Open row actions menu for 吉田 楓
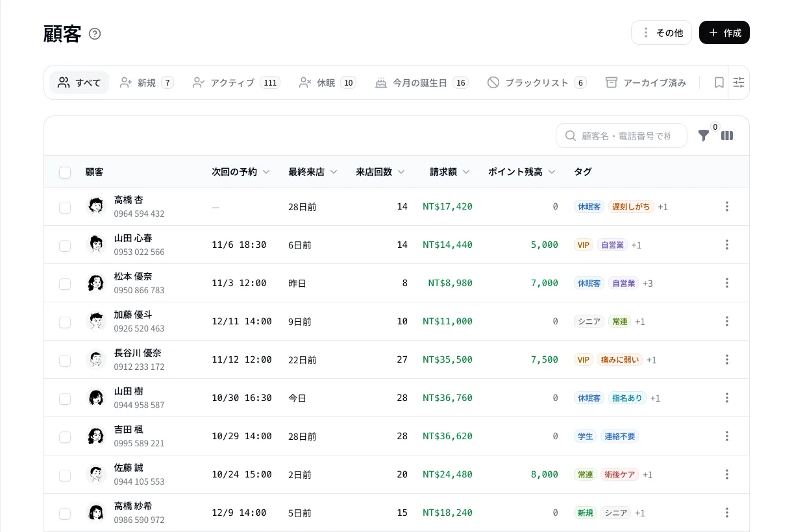 727,436
